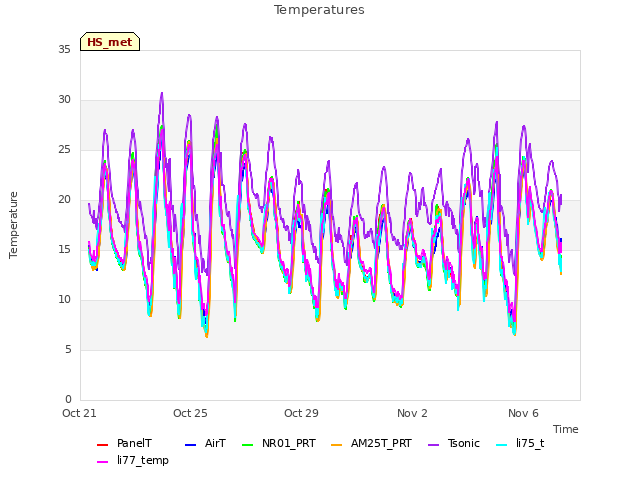Screen dimensions: 640x480
Task: Click the 5 y-axis tick label
Action: pyautogui.click(x=68, y=349)
